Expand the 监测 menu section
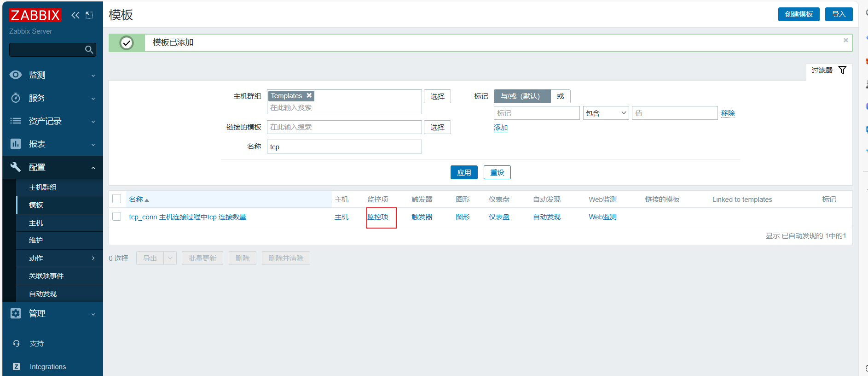868x376 pixels. pyautogui.click(x=52, y=75)
